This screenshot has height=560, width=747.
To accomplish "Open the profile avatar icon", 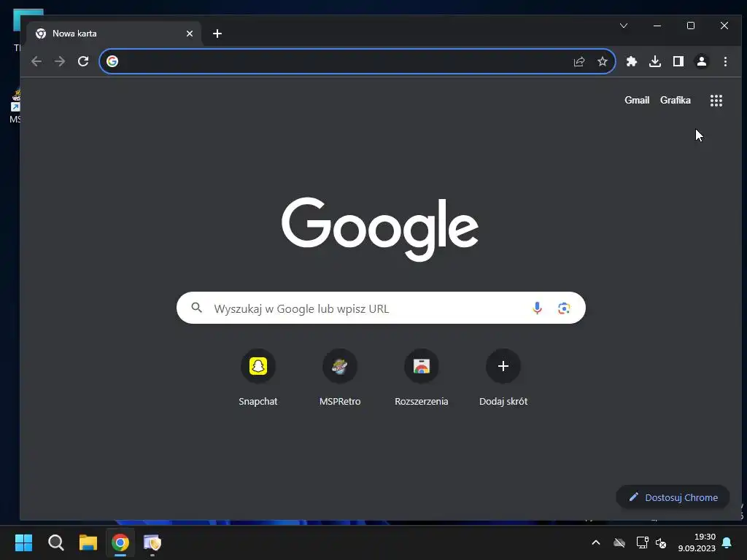I will click(x=702, y=61).
